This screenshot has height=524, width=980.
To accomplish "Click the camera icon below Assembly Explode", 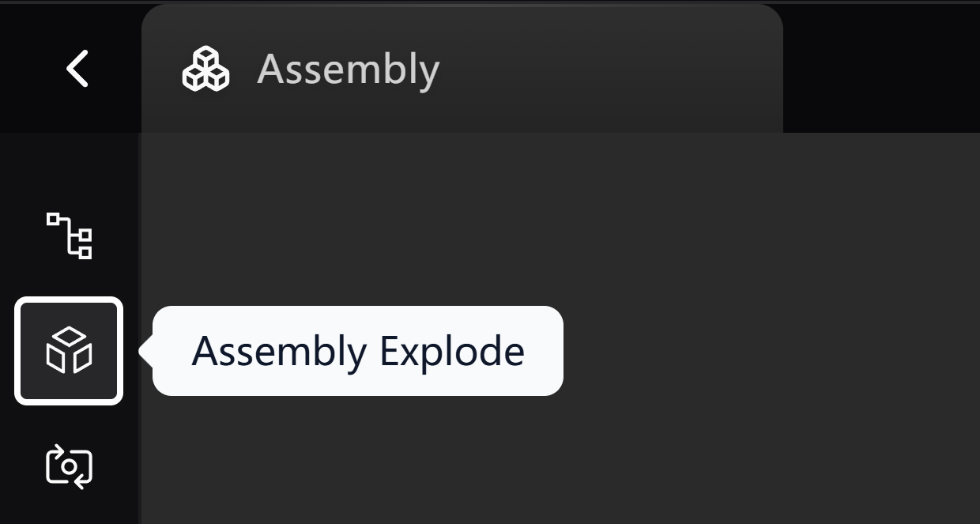I will pos(70,466).
